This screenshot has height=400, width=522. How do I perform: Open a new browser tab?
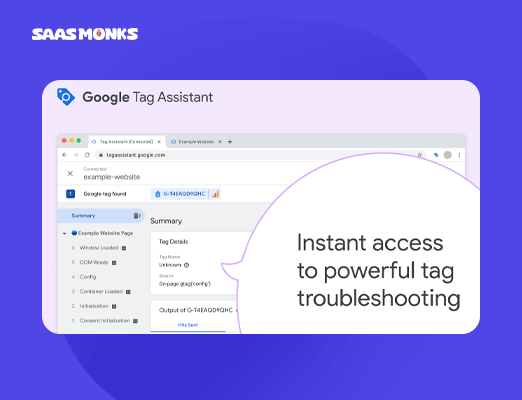(x=230, y=142)
